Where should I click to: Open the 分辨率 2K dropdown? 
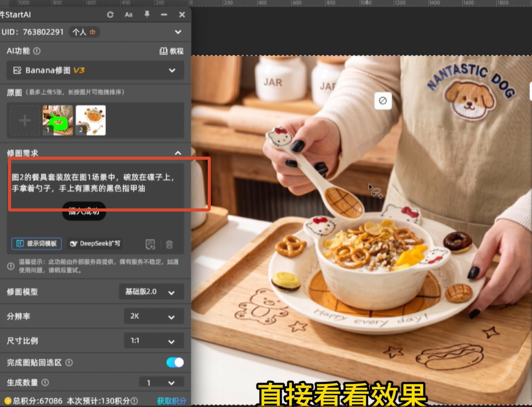154,316
